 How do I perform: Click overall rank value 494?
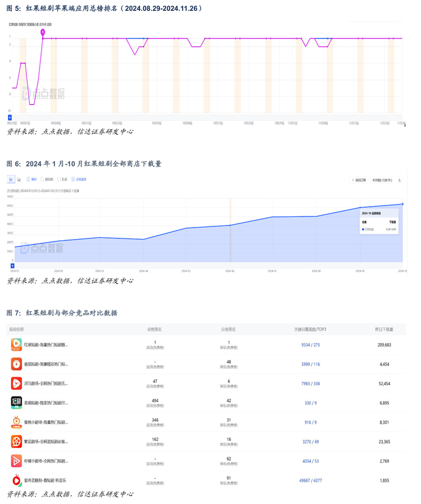(x=155, y=401)
